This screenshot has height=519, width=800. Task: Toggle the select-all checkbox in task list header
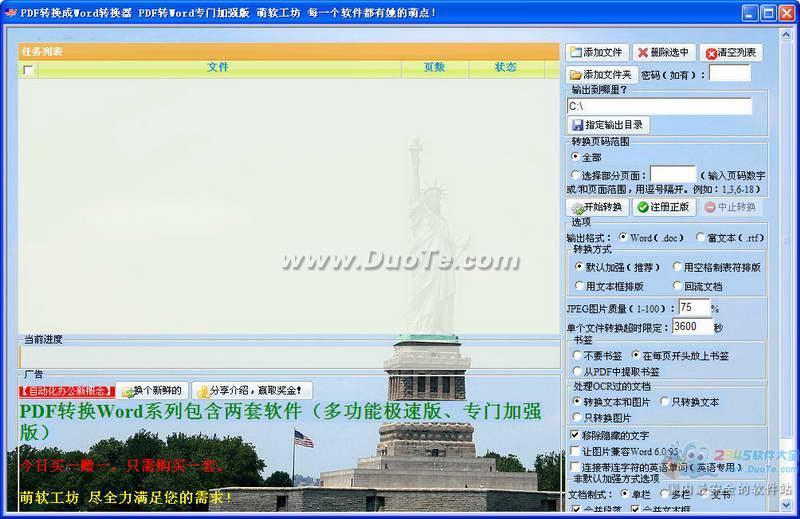[29, 70]
